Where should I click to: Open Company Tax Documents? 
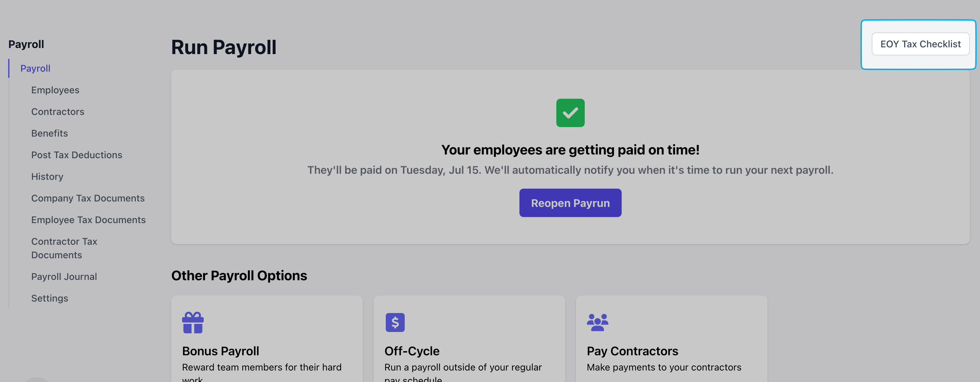click(x=88, y=198)
